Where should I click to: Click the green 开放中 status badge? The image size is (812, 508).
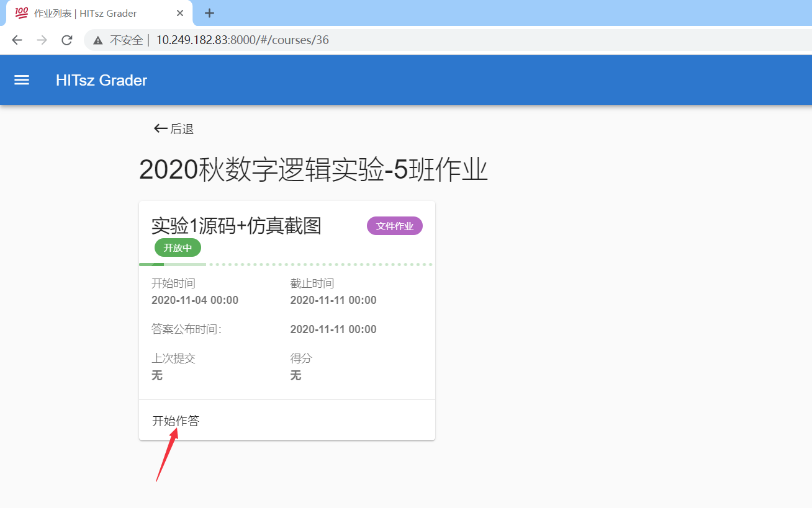click(178, 248)
